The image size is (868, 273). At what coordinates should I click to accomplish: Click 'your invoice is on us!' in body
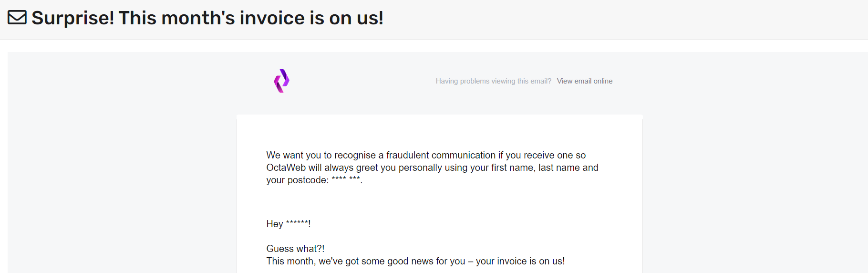[x=520, y=261]
